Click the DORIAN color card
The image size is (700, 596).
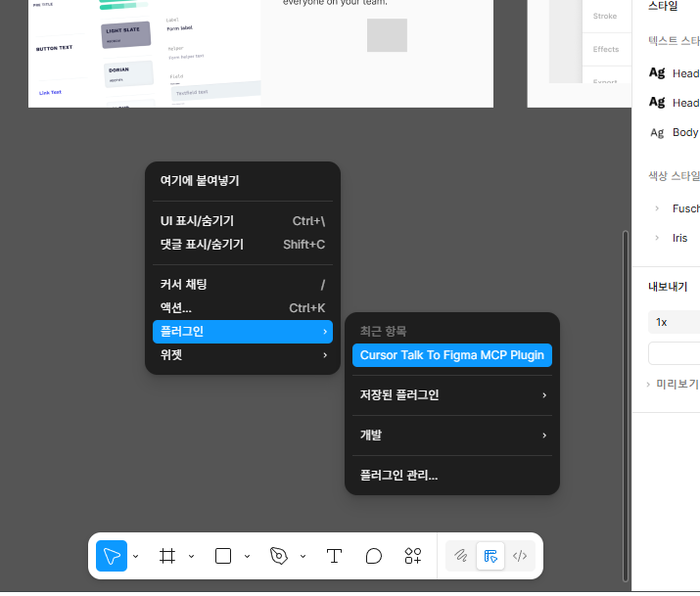(128, 73)
